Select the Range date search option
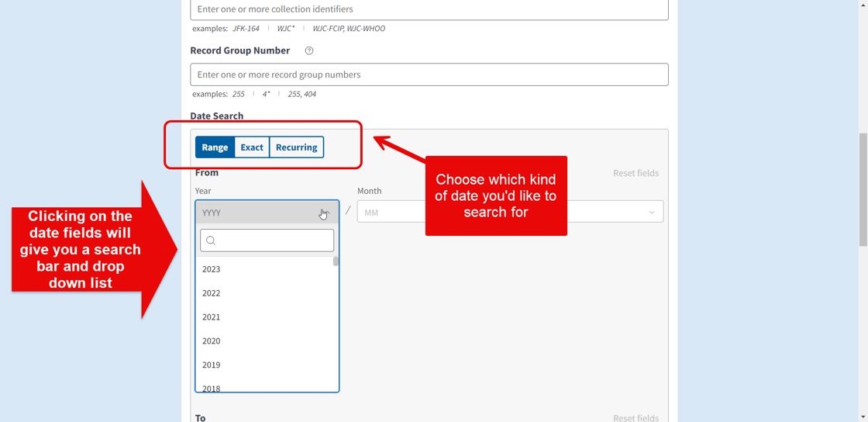This screenshot has width=868, height=422. pos(215,147)
